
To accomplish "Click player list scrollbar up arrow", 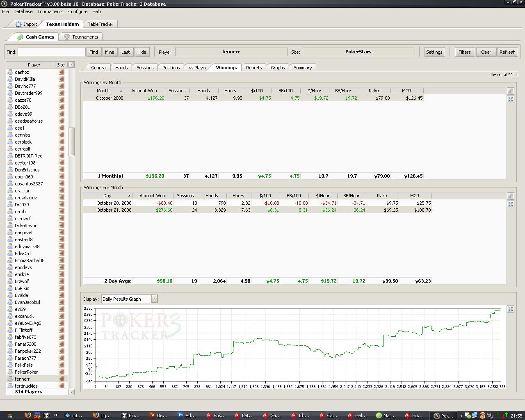I will click(x=71, y=65).
